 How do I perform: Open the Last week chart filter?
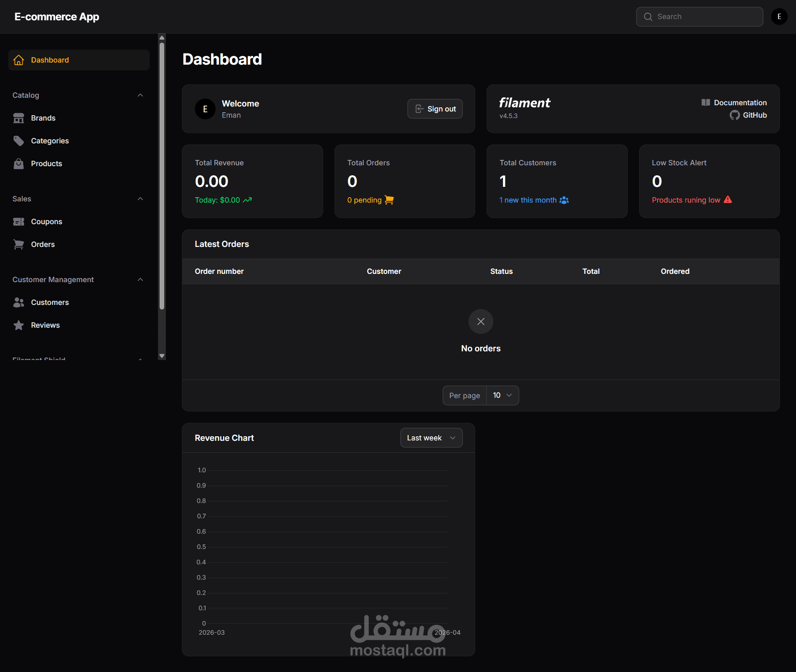(x=431, y=438)
